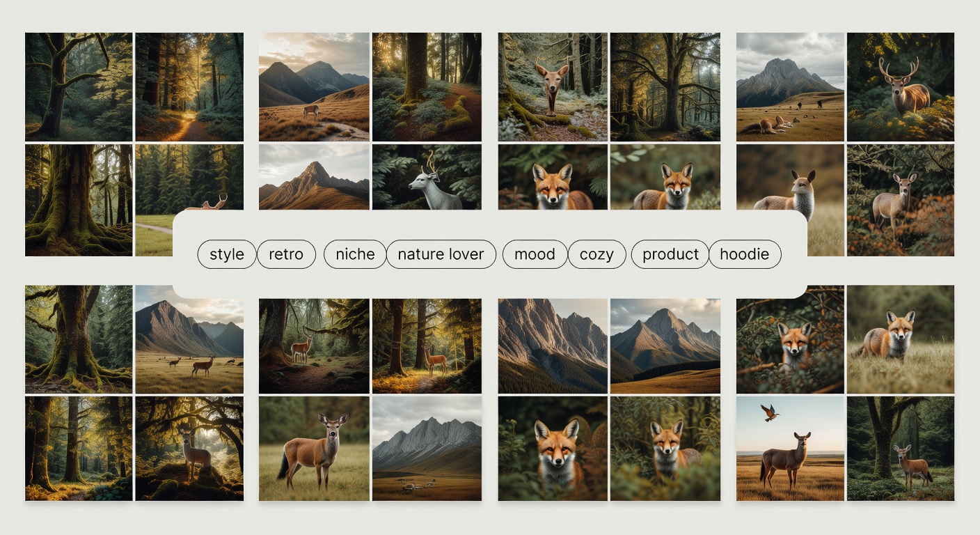Click the 'mood' tag pill
Image resolution: width=980 pixels, height=535 pixels.
click(x=535, y=254)
